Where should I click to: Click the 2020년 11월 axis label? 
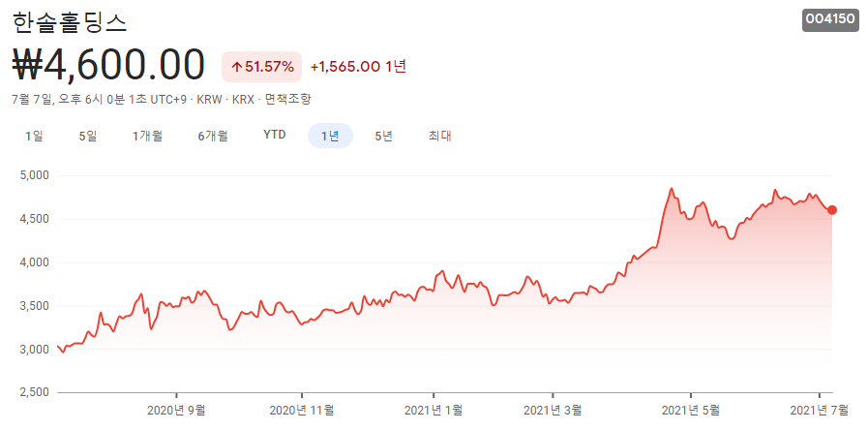[302, 411]
